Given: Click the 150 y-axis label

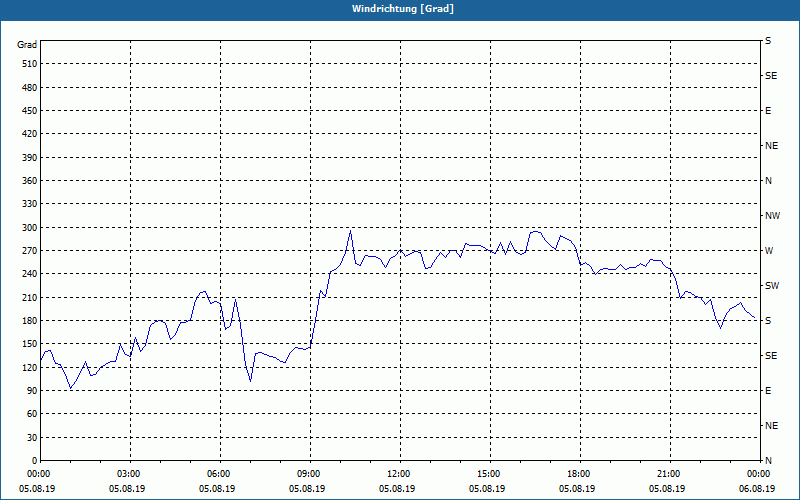Looking at the screenshot, I should tap(30, 344).
